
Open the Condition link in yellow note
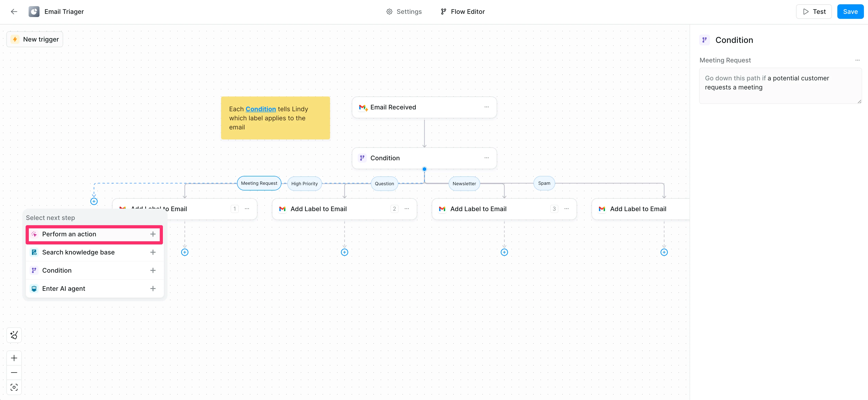[x=260, y=109]
